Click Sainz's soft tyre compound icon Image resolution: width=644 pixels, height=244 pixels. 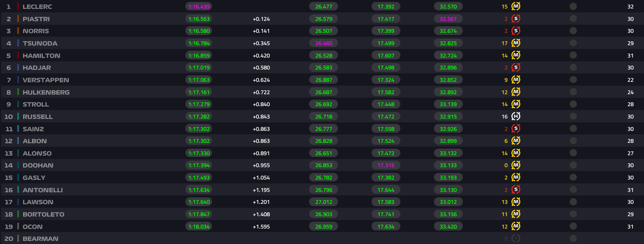[x=516, y=129]
